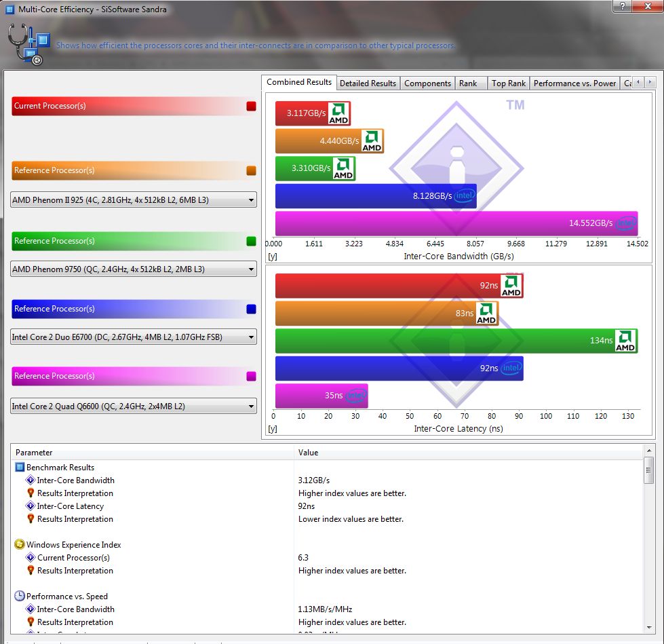
Task: Toggle the orange Reference Processor swatch
Action: [x=251, y=170]
